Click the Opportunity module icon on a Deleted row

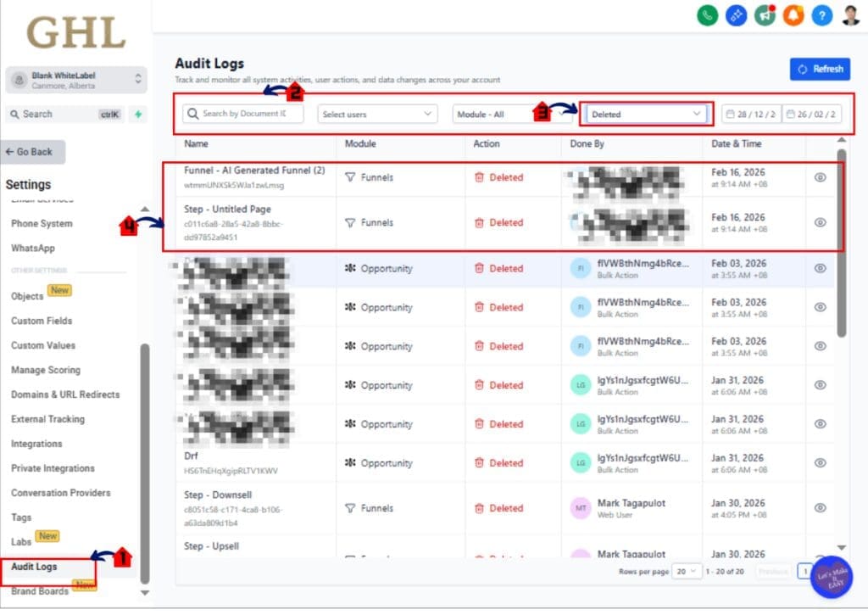point(352,268)
